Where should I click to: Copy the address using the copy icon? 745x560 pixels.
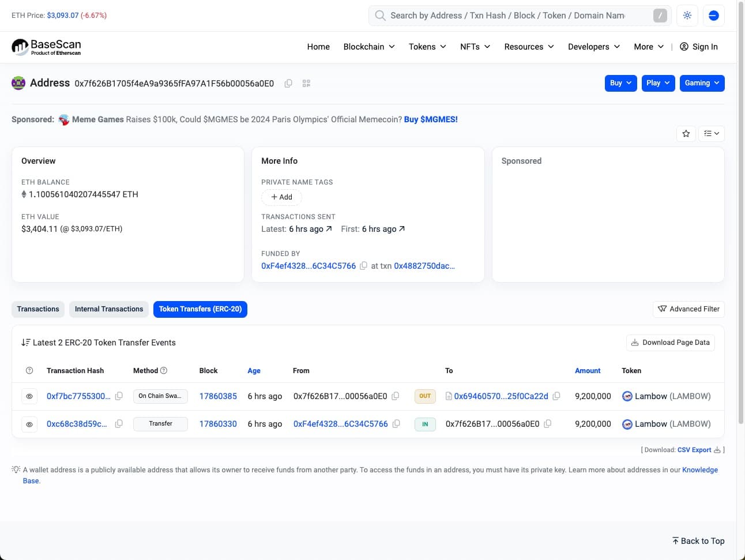click(x=288, y=84)
